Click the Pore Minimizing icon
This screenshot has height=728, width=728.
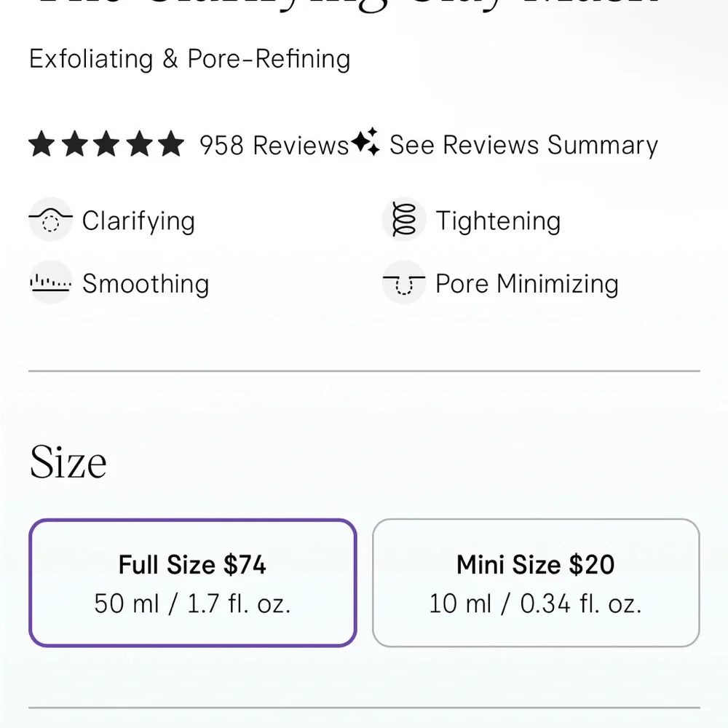click(x=403, y=283)
